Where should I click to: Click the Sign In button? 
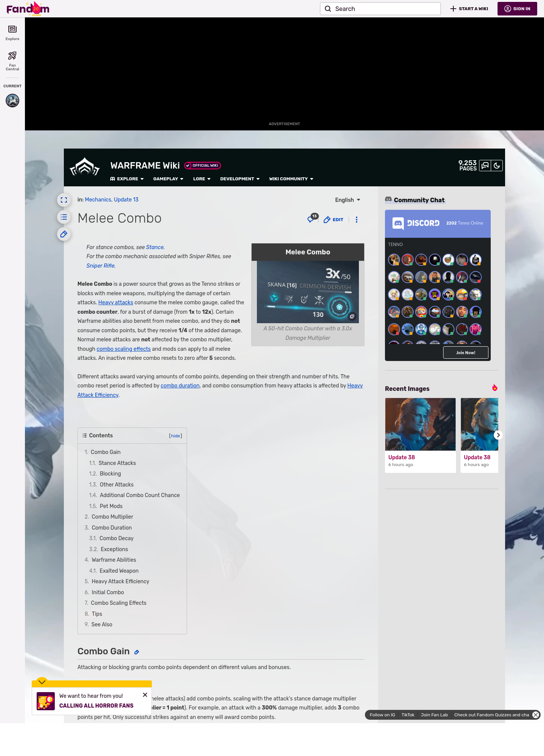tap(517, 9)
